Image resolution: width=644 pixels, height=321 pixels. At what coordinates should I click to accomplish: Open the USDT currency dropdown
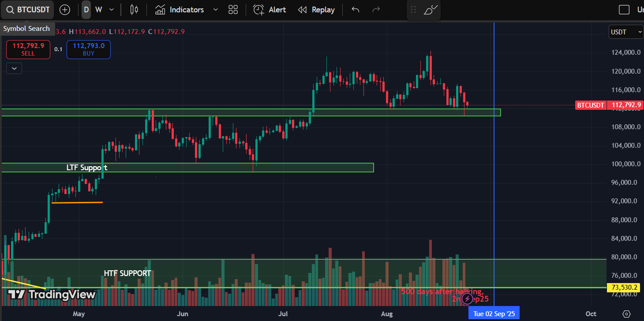coord(626,32)
